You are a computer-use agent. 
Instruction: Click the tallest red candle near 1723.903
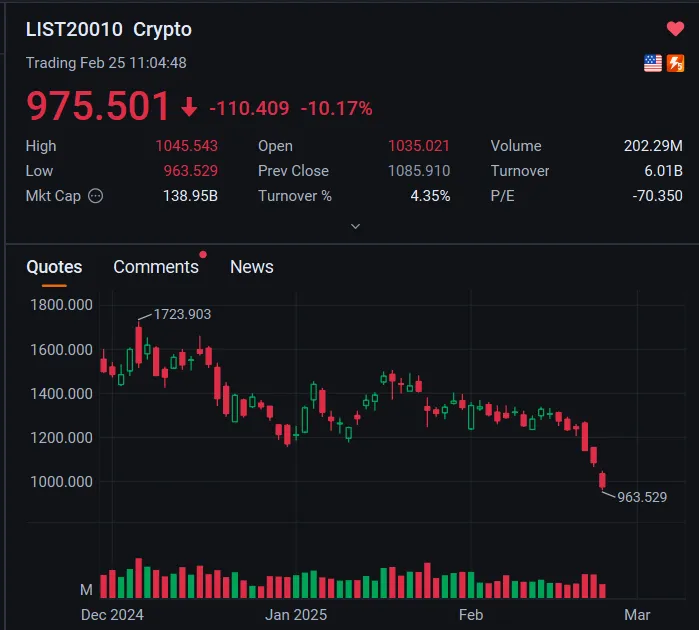pyautogui.click(x=139, y=344)
